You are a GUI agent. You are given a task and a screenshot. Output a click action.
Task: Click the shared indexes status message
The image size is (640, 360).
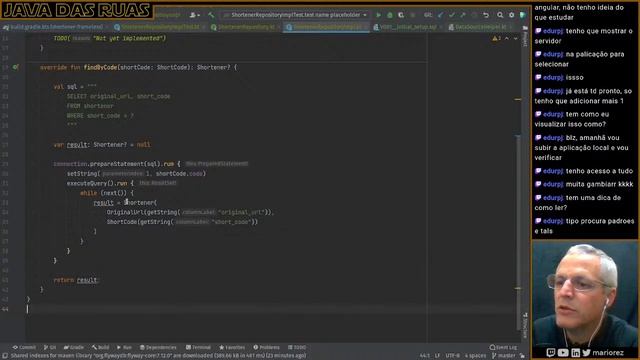click(x=158, y=356)
